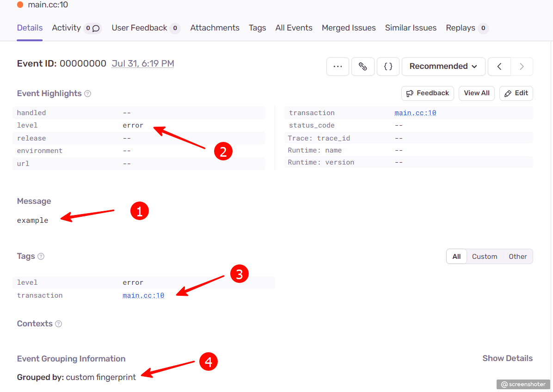Click help icon beside Tags heading

point(41,257)
